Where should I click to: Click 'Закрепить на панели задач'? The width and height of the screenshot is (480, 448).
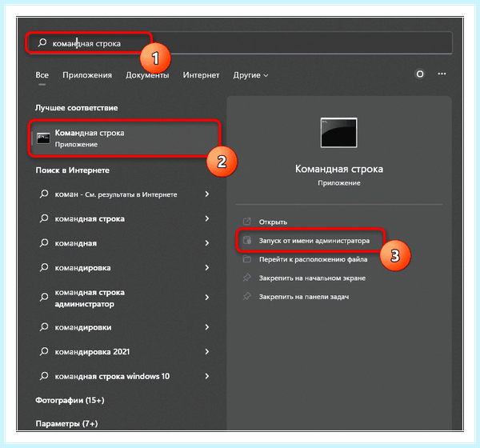click(304, 297)
